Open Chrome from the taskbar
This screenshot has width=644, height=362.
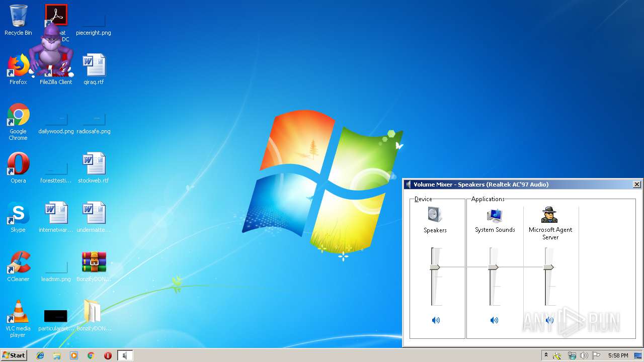point(91,355)
